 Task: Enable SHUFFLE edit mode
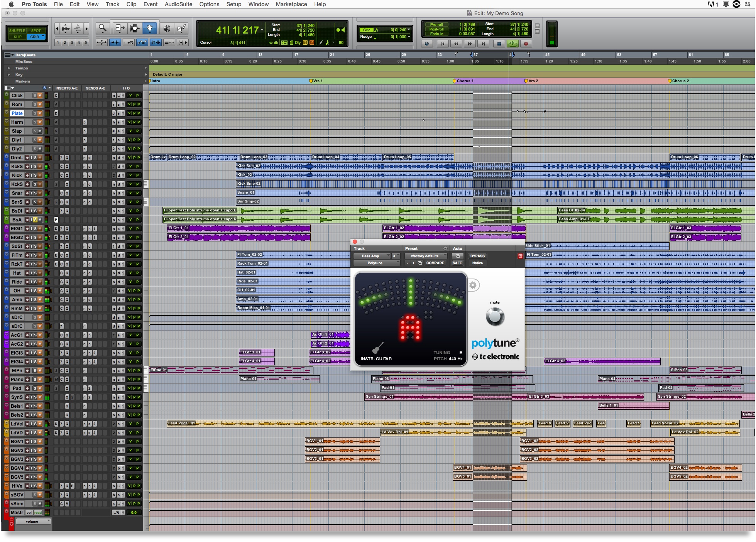click(x=17, y=30)
